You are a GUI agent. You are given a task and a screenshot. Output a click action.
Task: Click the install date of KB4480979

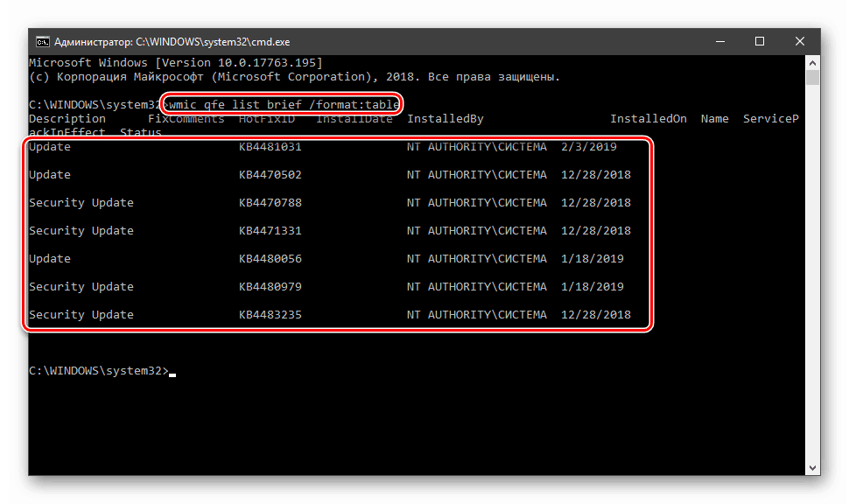pyautogui.click(x=593, y=286)
